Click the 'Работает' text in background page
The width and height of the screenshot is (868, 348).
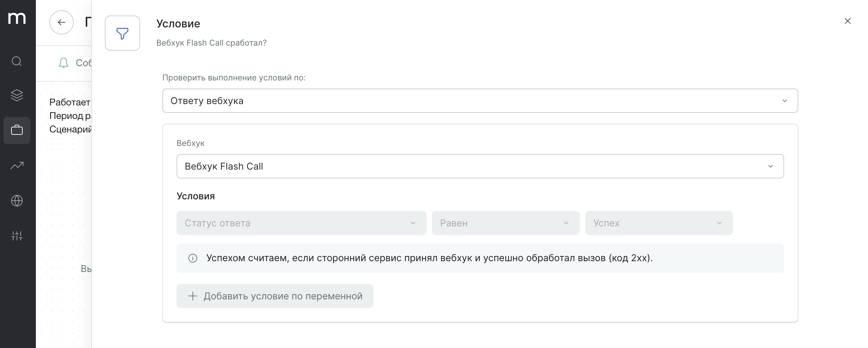70,102
